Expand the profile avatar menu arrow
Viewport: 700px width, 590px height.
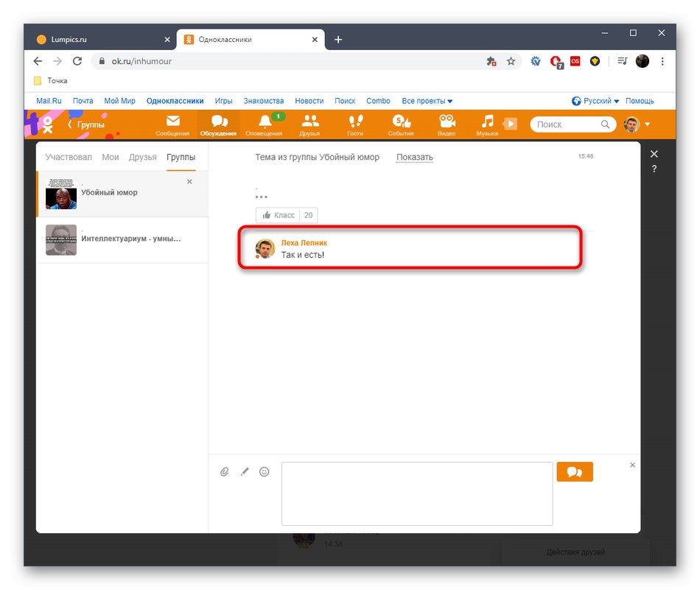point(648,124)
